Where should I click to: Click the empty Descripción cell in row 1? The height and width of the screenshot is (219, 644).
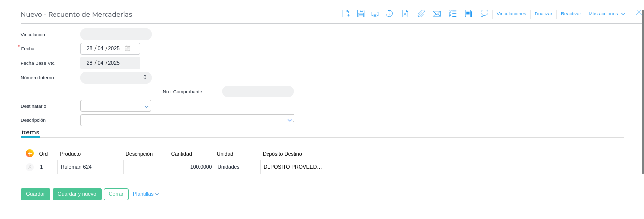146,167
